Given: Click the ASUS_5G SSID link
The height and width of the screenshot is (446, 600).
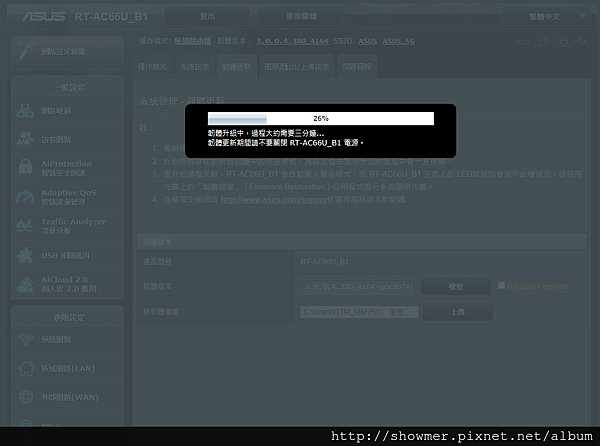Looking at the screenshot, I should [398, 41].
